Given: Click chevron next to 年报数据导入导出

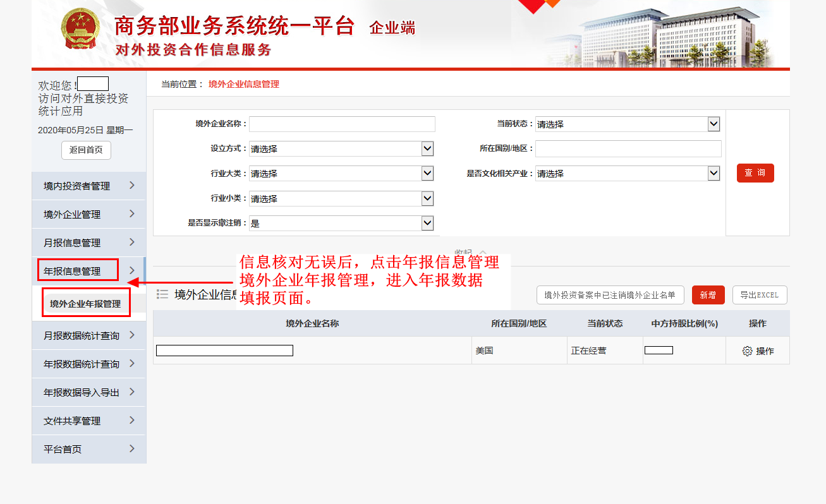Looking at the screenshot, I should tap(131, 392).
